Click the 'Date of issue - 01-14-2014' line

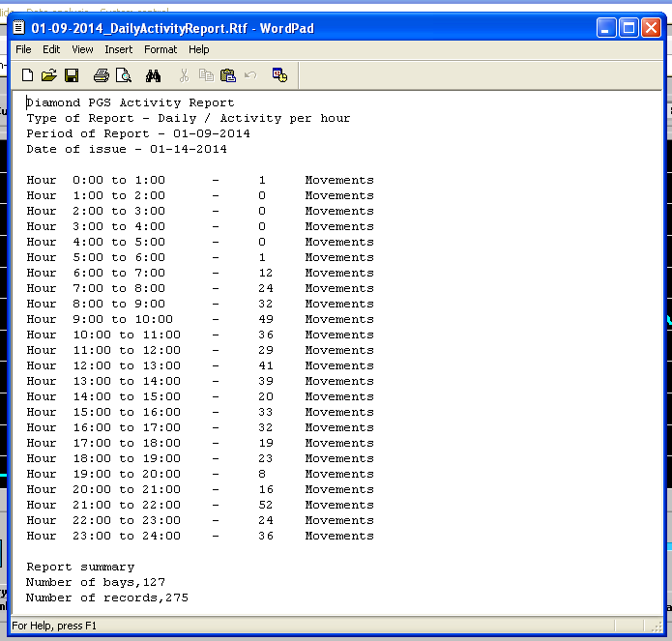pos(127,149)
